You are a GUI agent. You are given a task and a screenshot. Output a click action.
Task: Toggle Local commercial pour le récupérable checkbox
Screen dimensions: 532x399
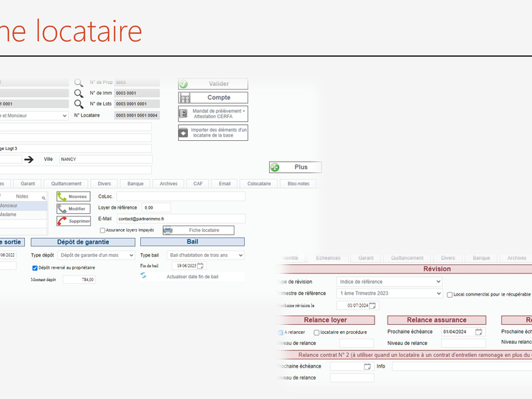tap(449, 295)
